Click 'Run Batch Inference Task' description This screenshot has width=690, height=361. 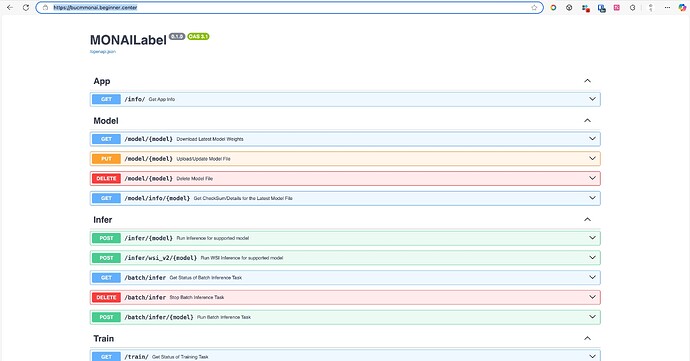224,317
